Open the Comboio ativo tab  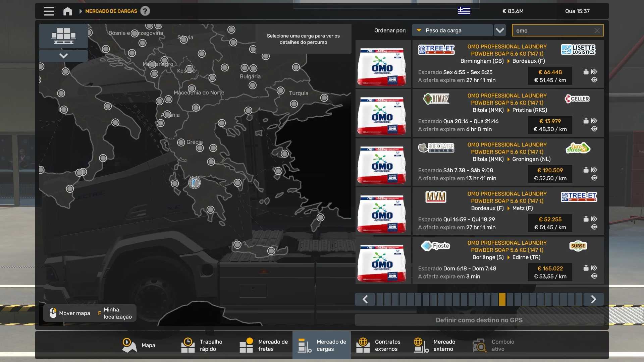tap(497, 345)
